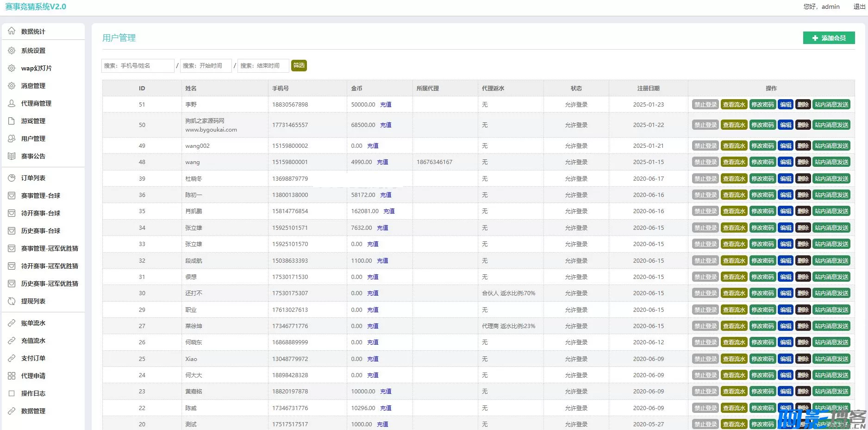The image size is (868, 430).
Task: Click the link icon next to 账单流水
Action: point(12,323)
